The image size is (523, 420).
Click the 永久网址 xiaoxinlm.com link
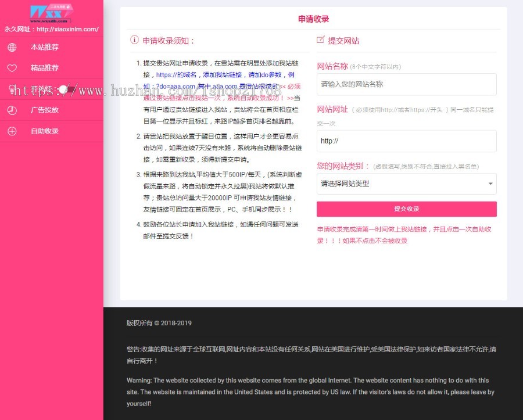coord(52,29)
